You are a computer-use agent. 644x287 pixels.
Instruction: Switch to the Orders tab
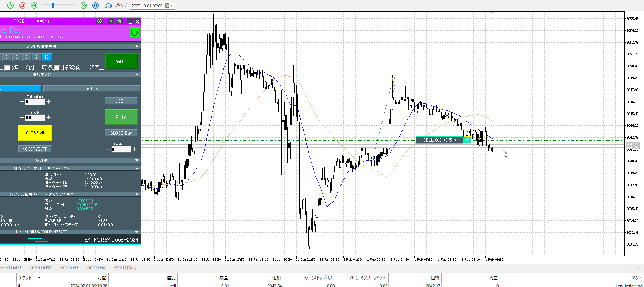tap(91, 89)
